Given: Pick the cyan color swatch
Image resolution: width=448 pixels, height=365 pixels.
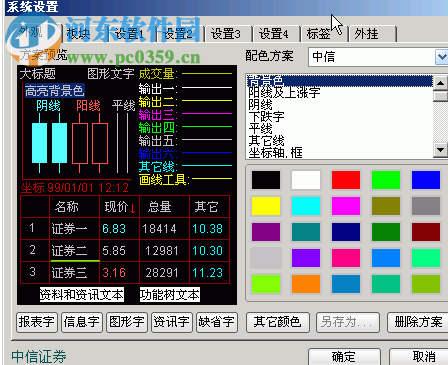Looking at the screenshot, I should pyautogui.click(x=306, y=206).
